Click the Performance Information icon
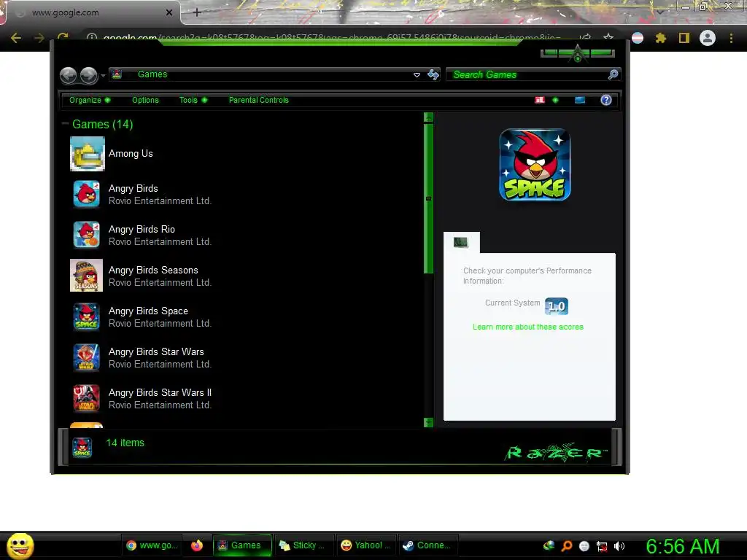This screenshot has width=747, height=560. 461,242
